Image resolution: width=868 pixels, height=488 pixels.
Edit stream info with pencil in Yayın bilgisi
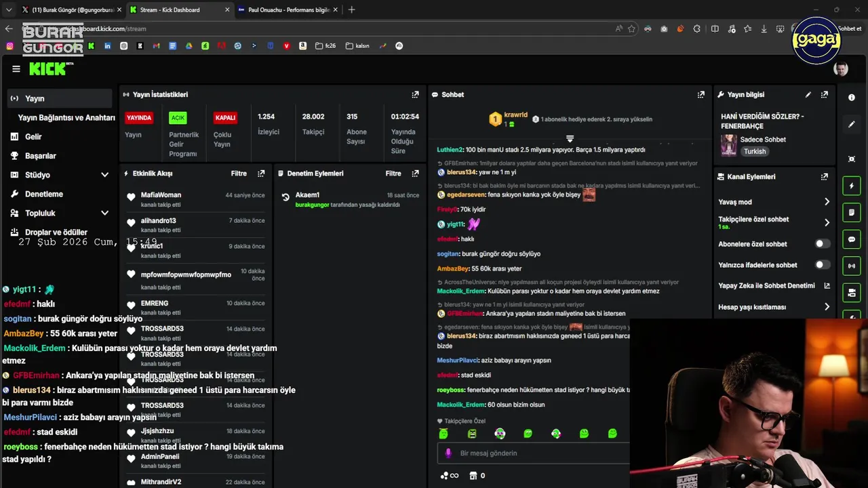tap(808, 95)
